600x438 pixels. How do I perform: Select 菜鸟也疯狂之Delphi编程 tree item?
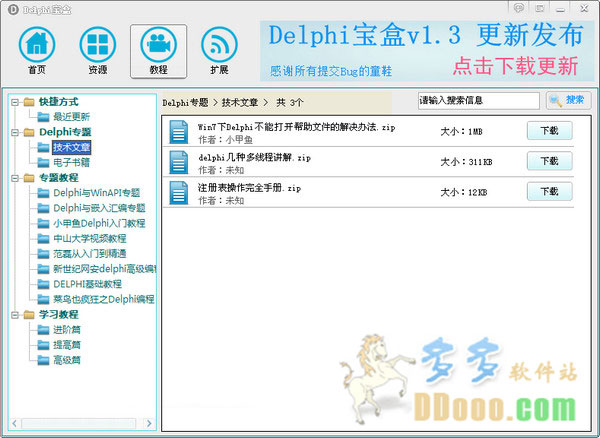(104, 299)
